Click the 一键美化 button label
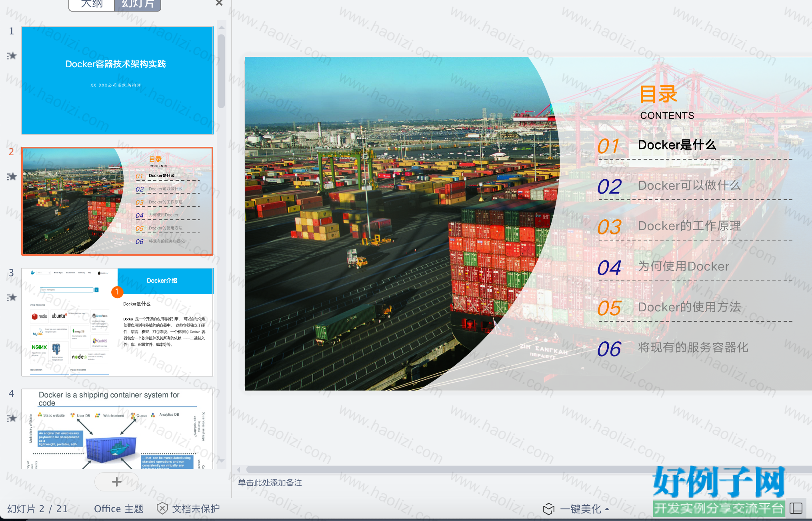The width and height of the screenshot is (812, 521). (x=580, y=509)
